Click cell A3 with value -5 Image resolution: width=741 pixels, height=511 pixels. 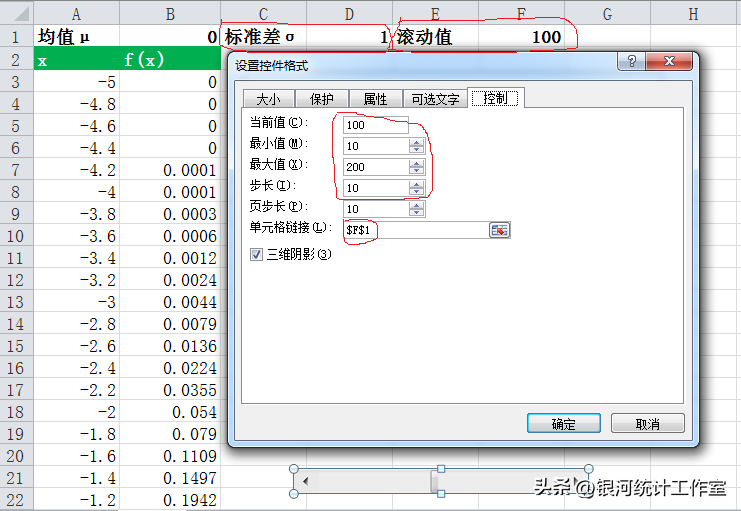click(x=77, y=82)
